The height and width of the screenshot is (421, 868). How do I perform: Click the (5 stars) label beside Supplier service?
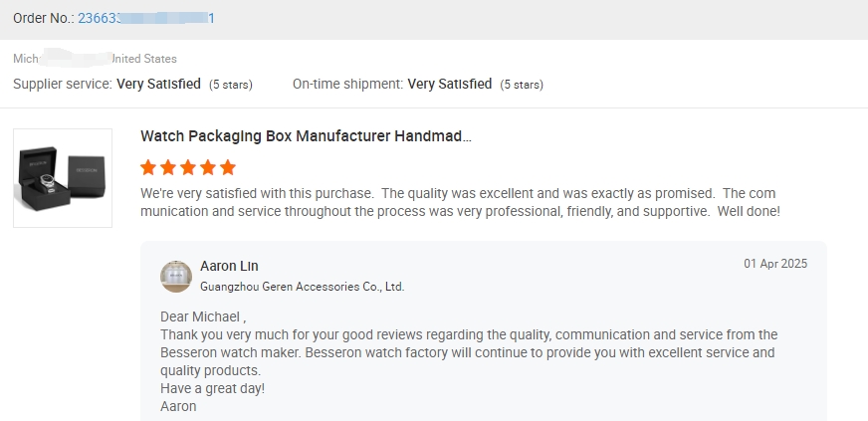(x=231, y=85)
